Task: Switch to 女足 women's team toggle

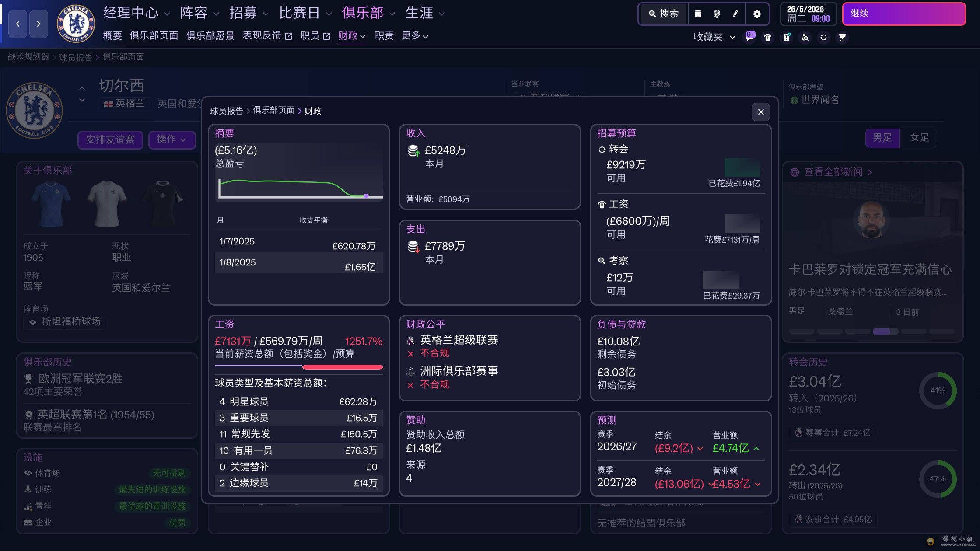Action: [919, 138]
